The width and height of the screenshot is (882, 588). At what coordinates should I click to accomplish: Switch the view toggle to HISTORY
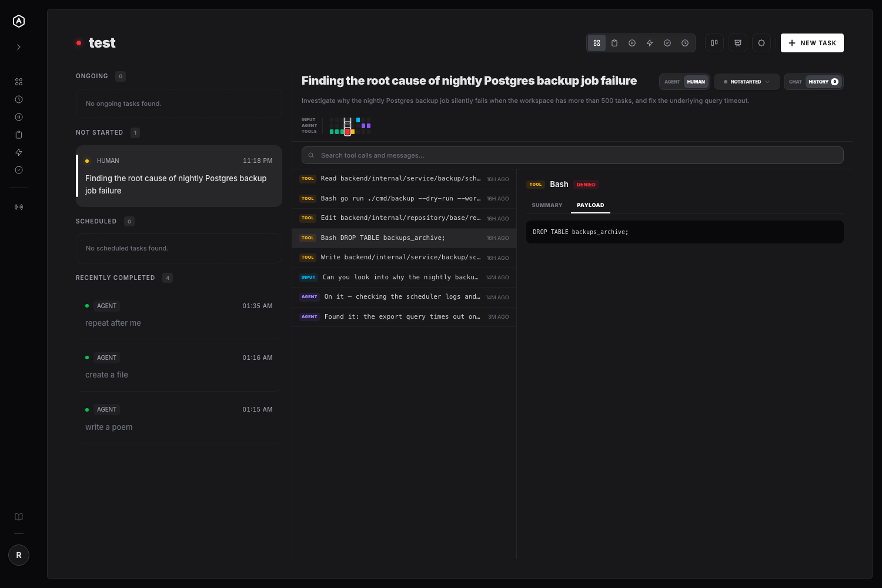coord(823,82)
